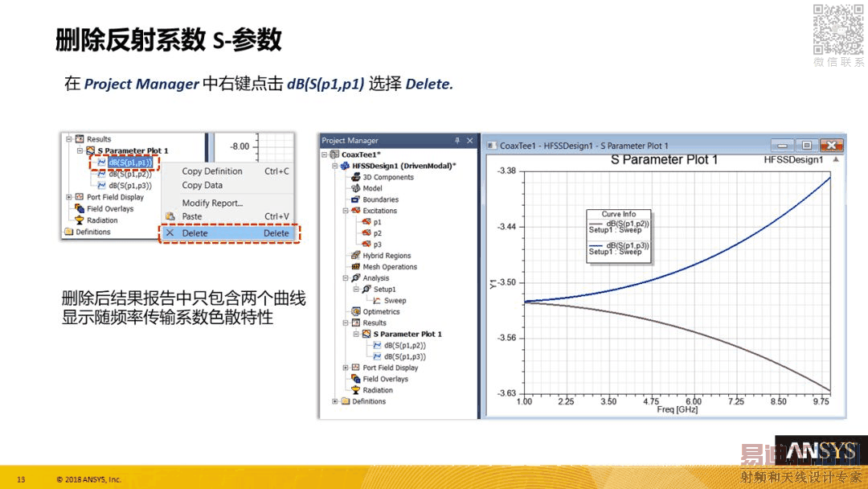868x489 pixels.
Task: Click the QR code image
Action: tap(838, 29)
